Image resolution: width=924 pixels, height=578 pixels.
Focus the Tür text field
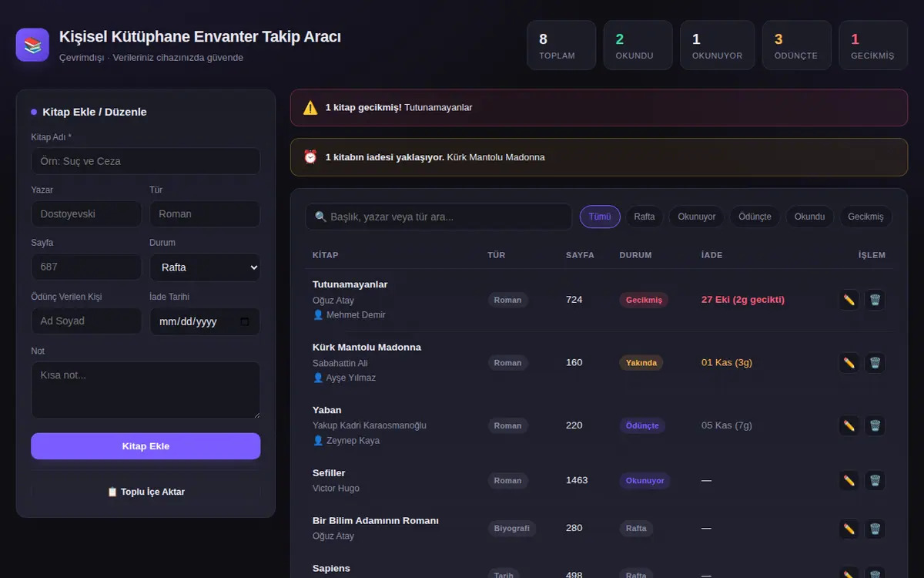pyautogui.click(x=205, y=214)
